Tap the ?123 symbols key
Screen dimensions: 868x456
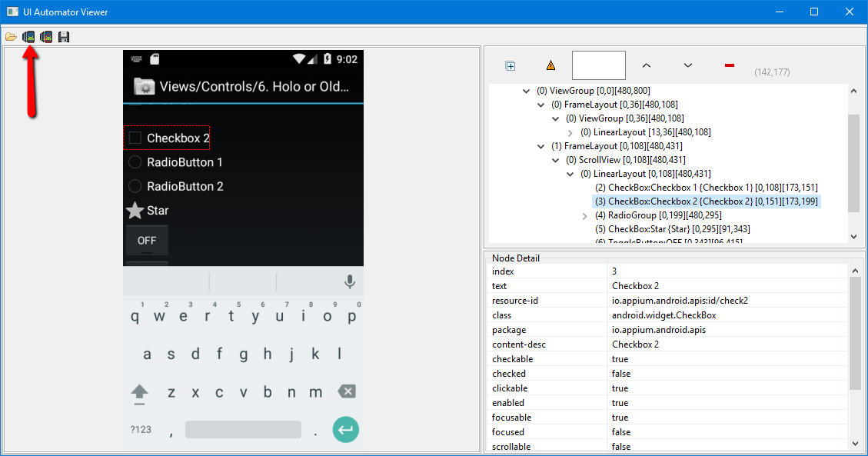coord(141,429)
